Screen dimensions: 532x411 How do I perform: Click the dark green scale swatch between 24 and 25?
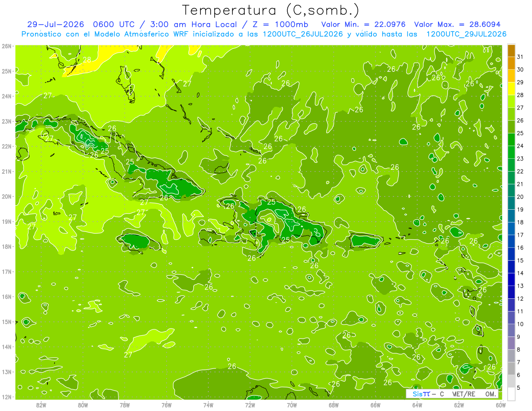click(x=511, y=140)
